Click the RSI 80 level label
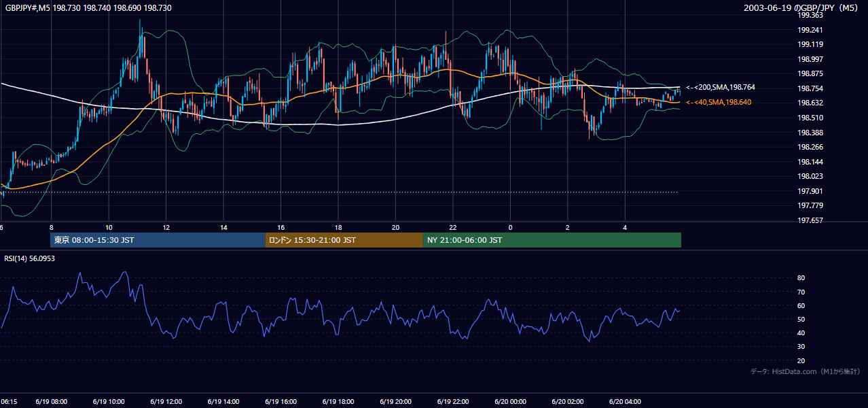This screenshot has width=868, height=408. [801, 278]
